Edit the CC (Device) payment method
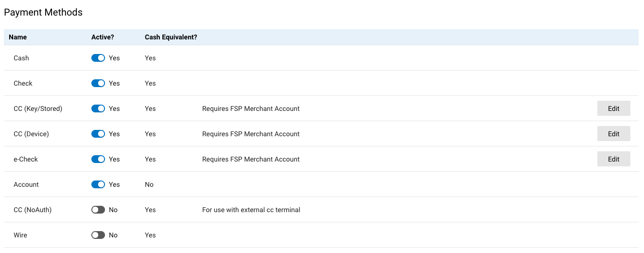This screenshot has width=644, height=253. pos(613,134)
